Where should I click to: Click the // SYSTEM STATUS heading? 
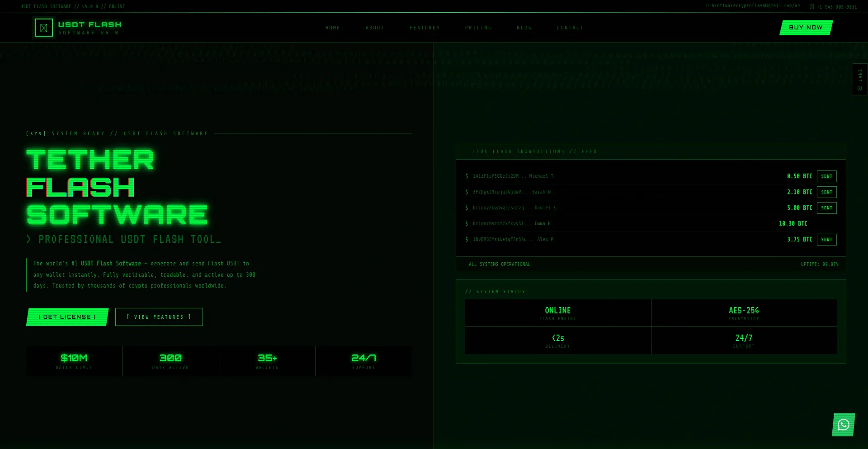[495, 292]
